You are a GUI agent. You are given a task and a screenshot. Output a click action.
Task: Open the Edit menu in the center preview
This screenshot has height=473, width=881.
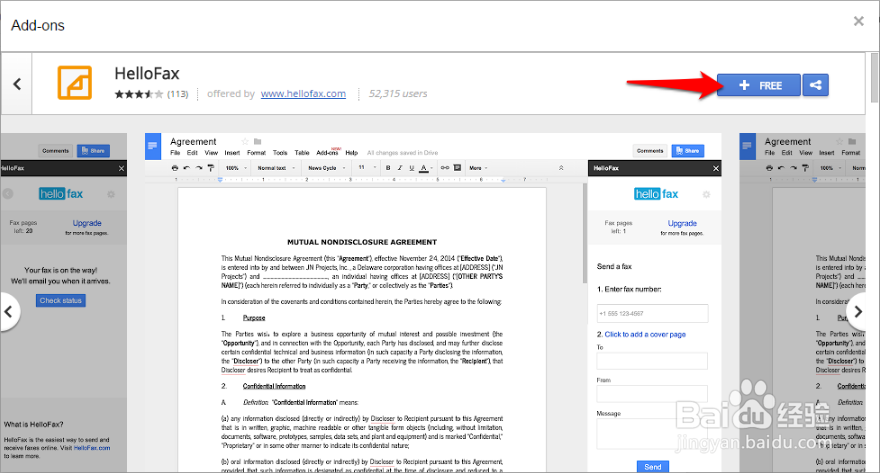pos(192,153)
